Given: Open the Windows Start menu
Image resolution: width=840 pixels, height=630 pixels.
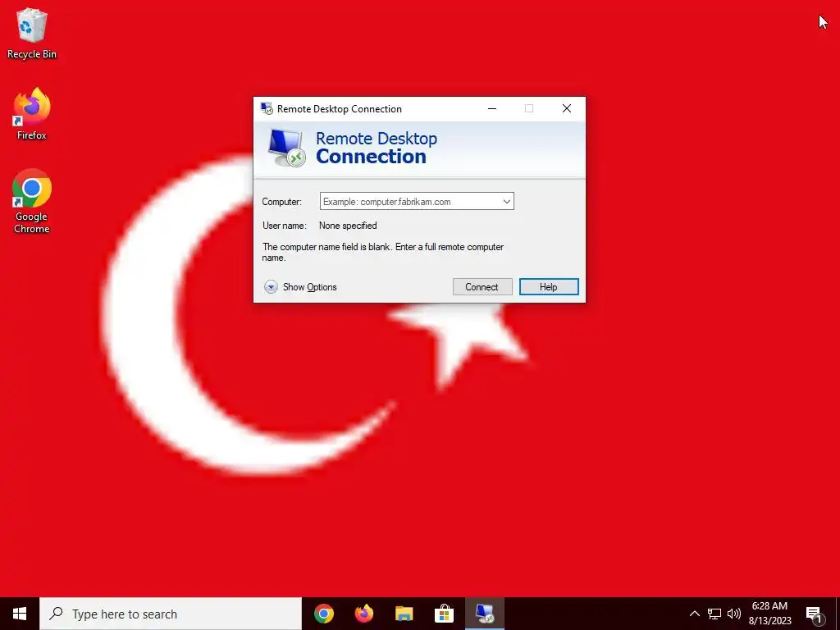Looking at the screenshot, I should (20, 614).
